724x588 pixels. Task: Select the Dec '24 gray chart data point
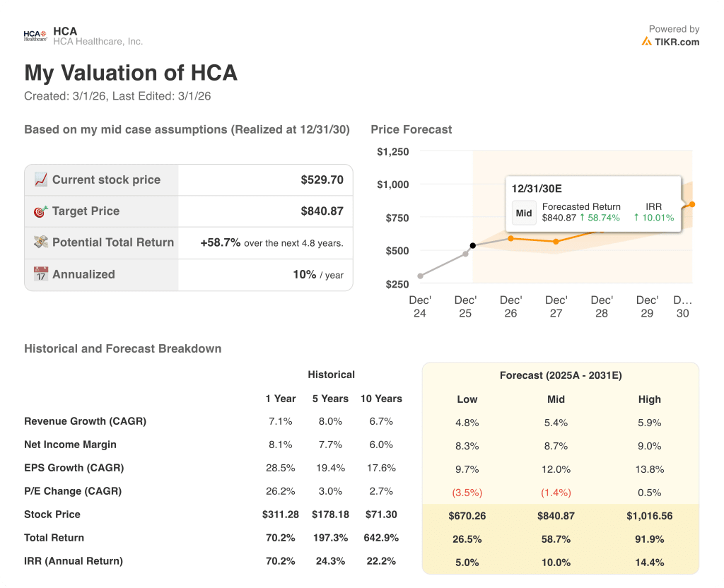(420, 276)
